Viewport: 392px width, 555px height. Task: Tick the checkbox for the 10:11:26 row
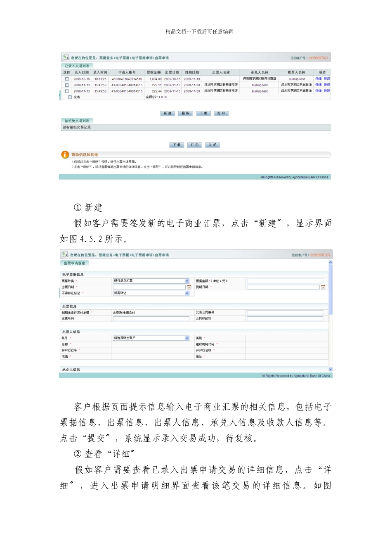(67, 79)
